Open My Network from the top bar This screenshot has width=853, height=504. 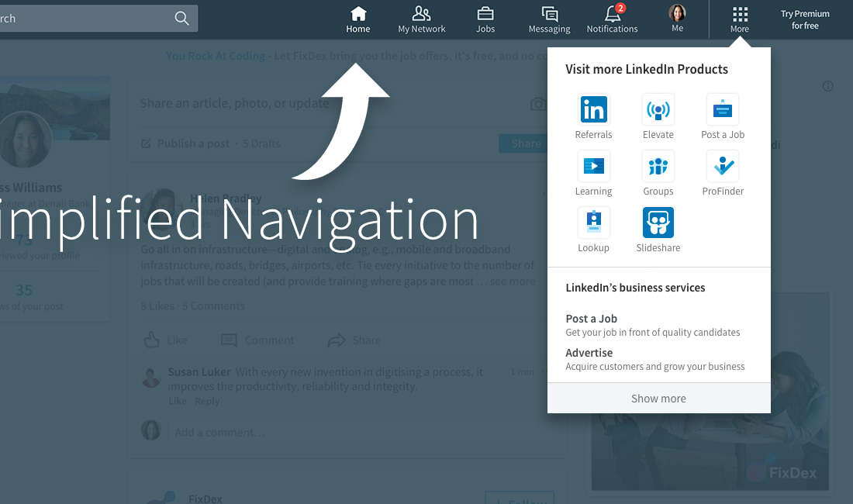click(x=422, y=19)
